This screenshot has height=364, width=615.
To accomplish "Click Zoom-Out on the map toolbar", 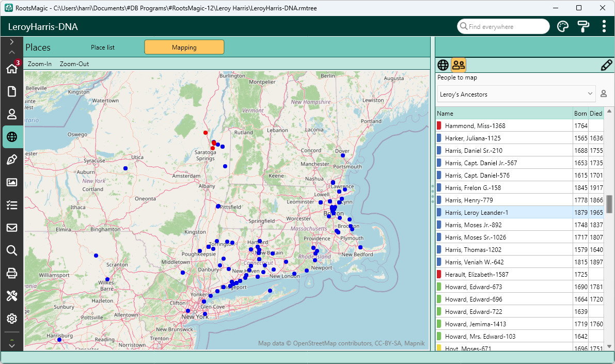I will tap(74, 64).
